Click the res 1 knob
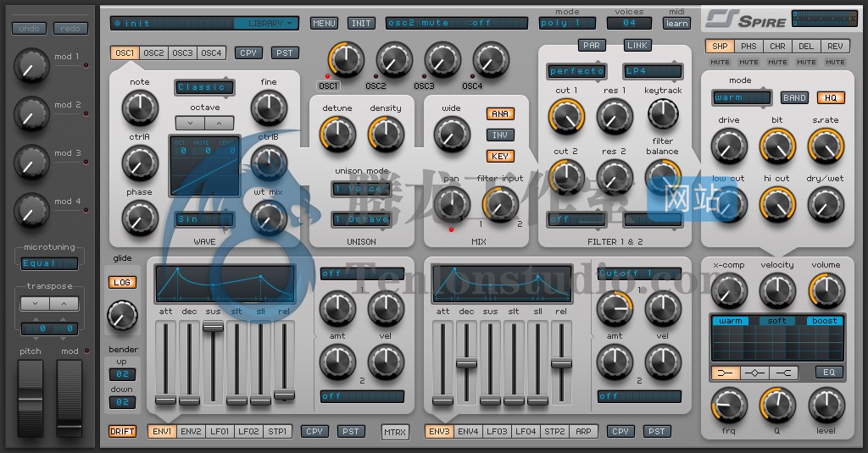 (615, 117)
